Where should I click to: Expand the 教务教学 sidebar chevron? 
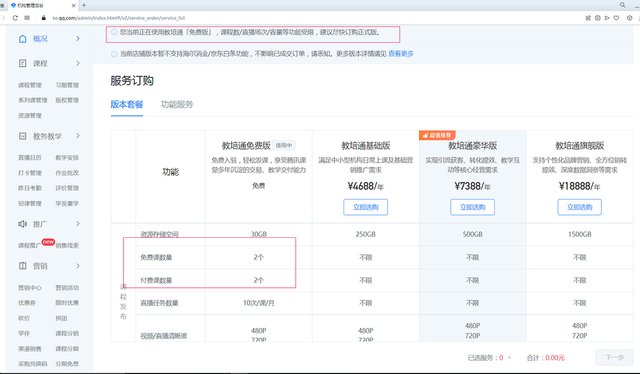pos(78,136)
